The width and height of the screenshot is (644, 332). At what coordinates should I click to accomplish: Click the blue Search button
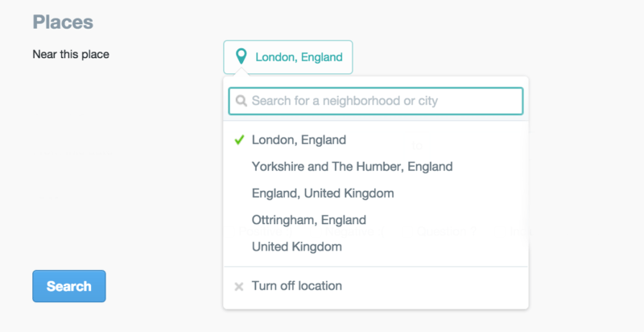(x=69, y=286)
